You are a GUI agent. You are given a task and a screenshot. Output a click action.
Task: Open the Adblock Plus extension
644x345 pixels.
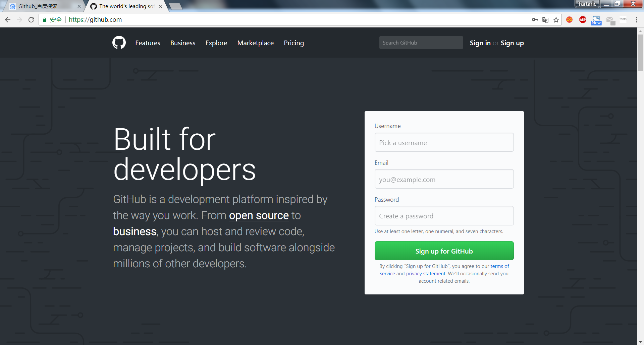(x=583, y=20)
